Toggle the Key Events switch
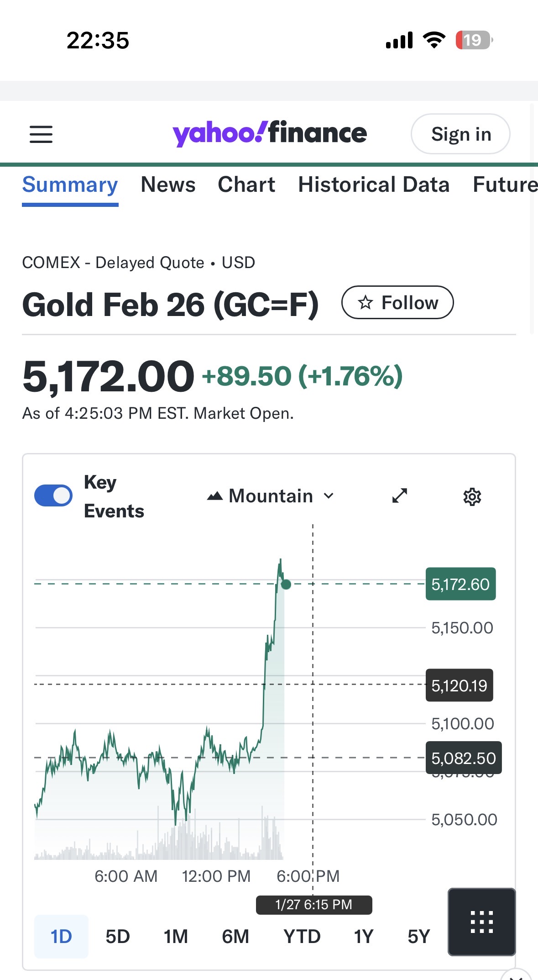538x980 pixels. pos(53,495)
